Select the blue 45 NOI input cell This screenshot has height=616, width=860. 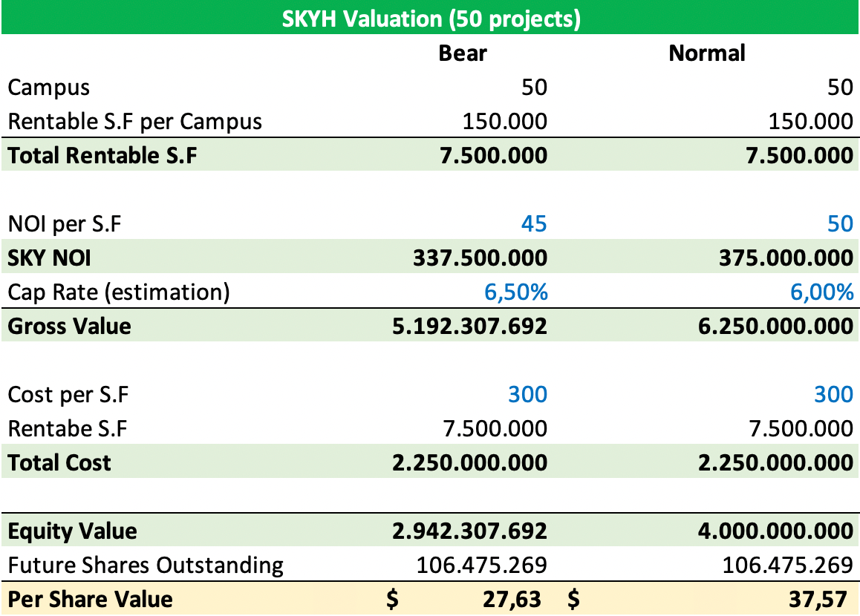tap(534, 223)
